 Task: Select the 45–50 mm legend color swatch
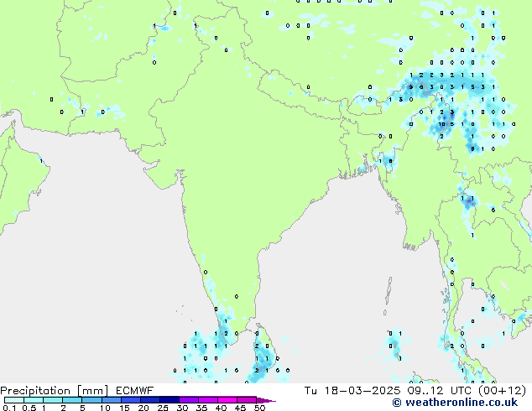[x=247, y=400]
